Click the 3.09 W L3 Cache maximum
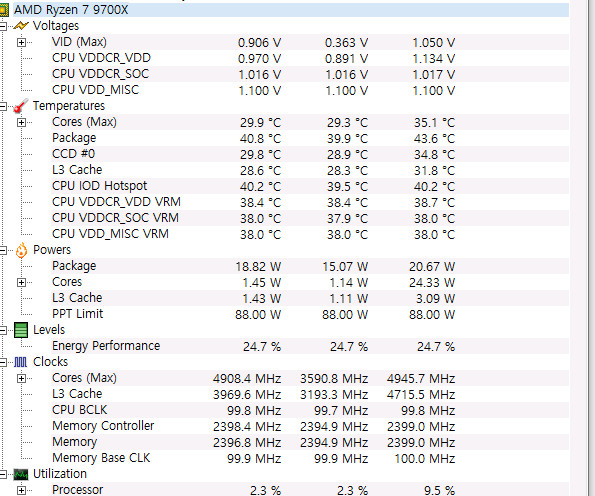Image resolution: width=595 pixels, height=496 pixels. [435, 299]
